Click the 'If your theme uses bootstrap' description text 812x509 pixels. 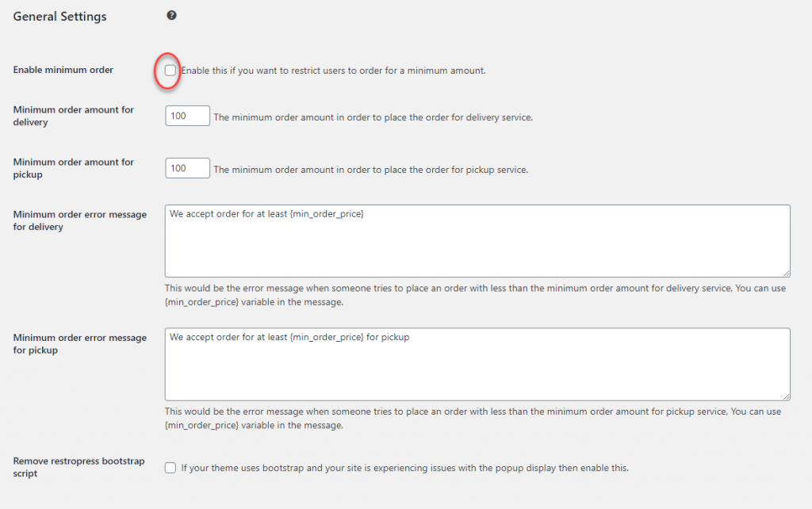[405, 468]
